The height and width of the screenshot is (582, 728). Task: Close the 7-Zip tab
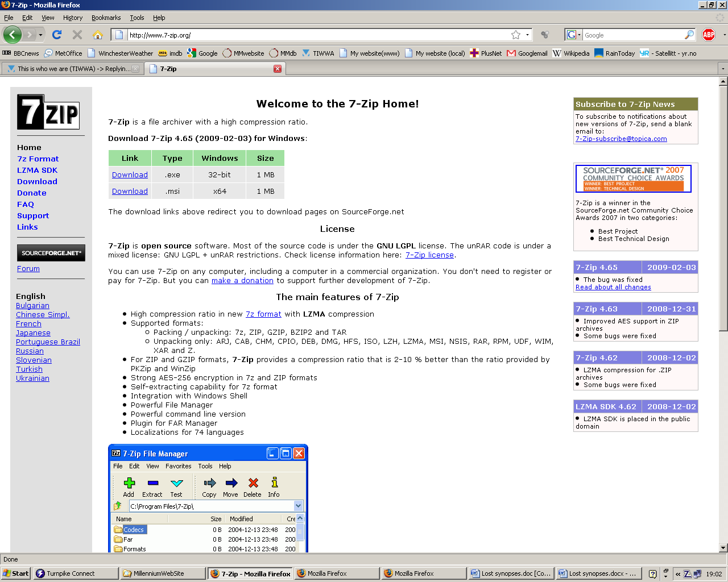pos(278,69)
